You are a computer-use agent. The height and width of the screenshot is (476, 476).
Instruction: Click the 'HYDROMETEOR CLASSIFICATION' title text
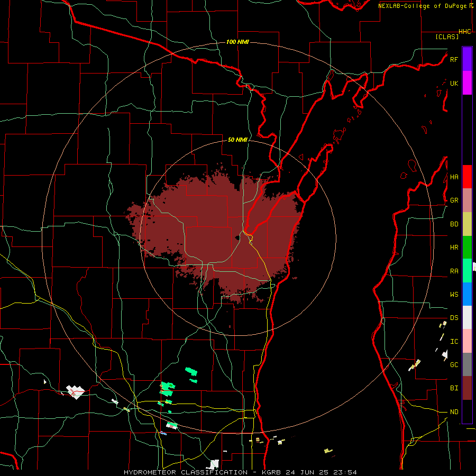[186, 472]
